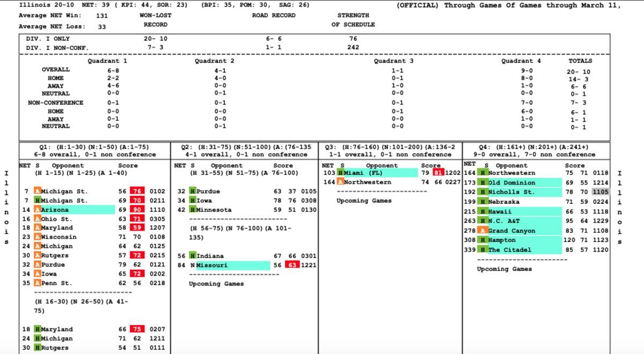The image size is (644, 354).
Task: Click the "Quadrant 1" summary header
Action: pos(107,61)
